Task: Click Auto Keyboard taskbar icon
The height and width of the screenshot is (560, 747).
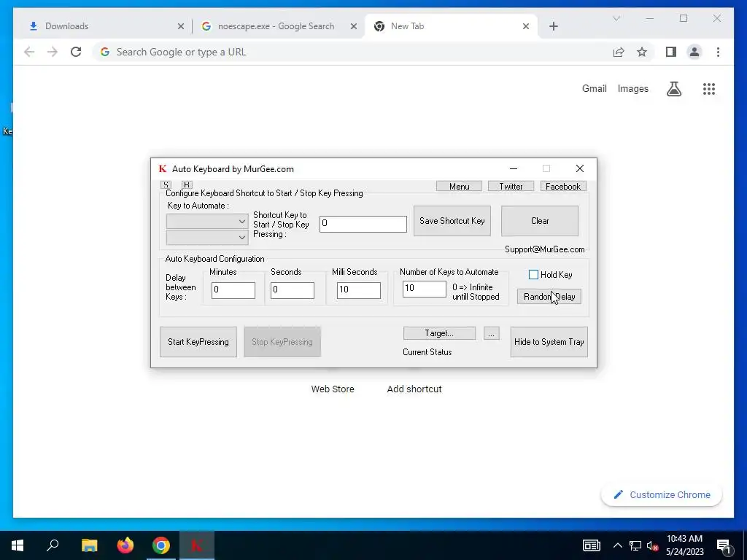Action: point(197,545)
